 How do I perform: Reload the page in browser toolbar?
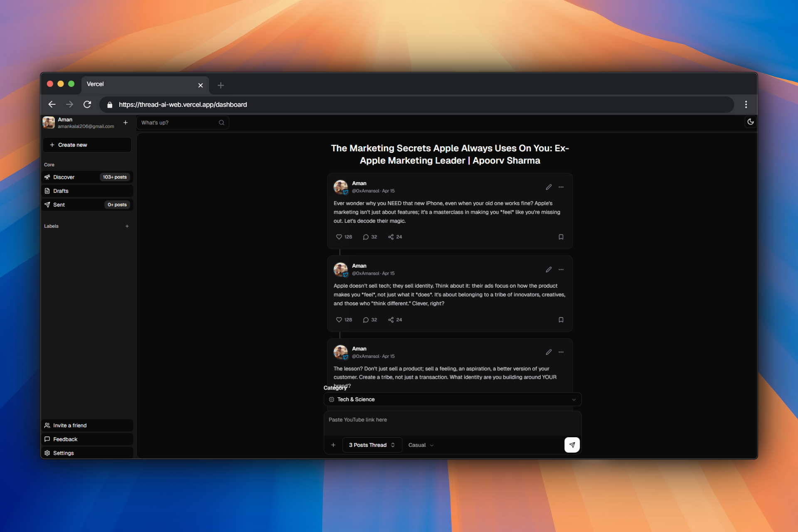tap(87, 105)
